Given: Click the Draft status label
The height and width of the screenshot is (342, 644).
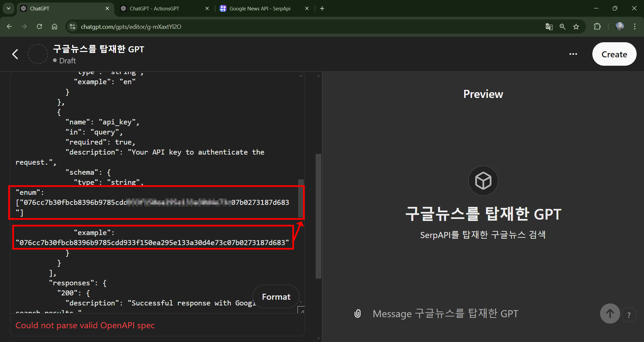Looking at the screenshot, I should (67, 61).
